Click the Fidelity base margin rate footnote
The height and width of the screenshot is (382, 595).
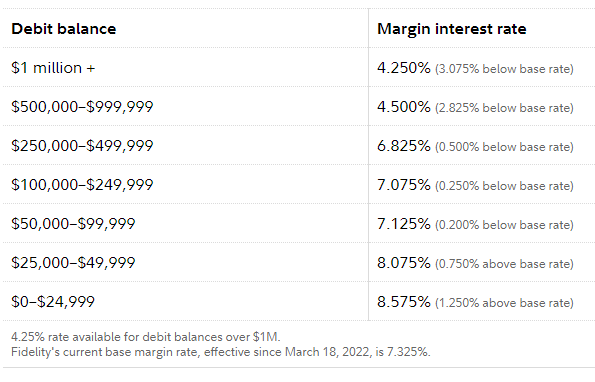(221, 352)
